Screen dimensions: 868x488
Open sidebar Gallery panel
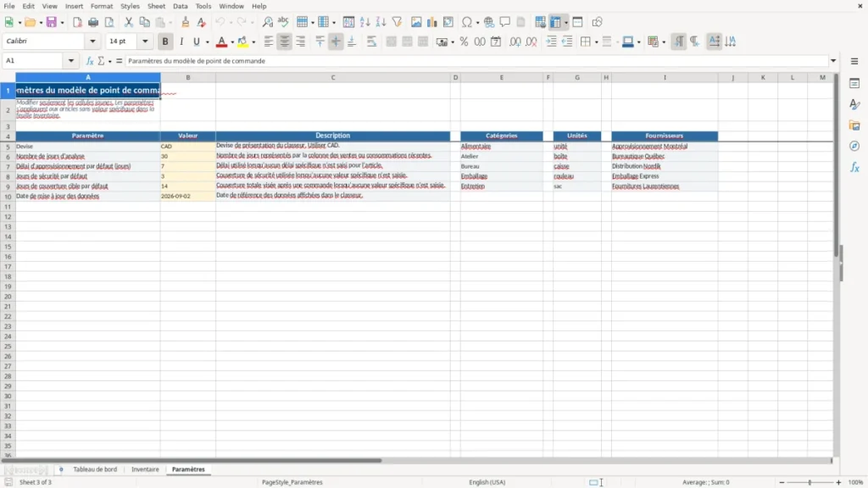pos(854,125)
